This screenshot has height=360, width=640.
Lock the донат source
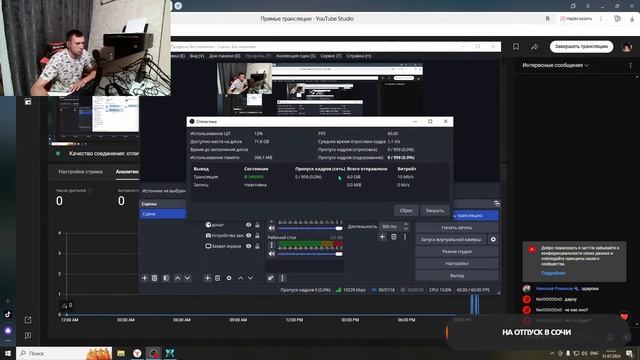[x=257, y=225]
